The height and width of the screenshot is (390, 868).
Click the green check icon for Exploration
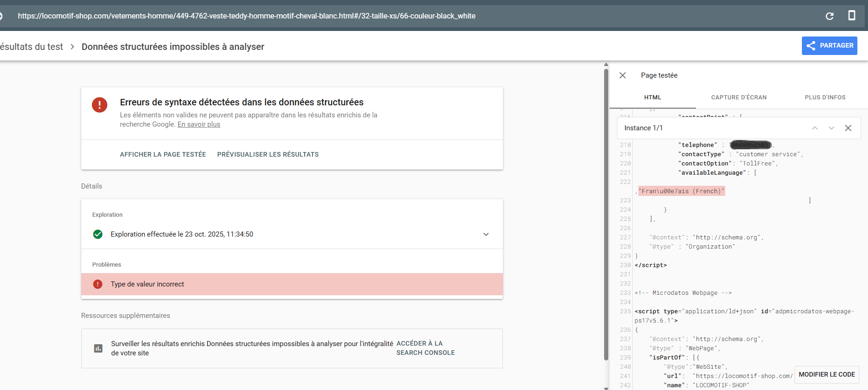pos(98,234)
